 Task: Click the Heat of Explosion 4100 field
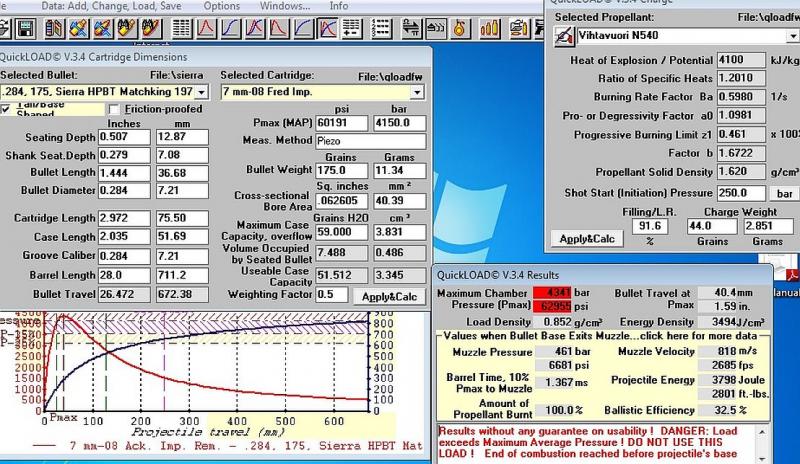pyautogui.click(x=741, y=60)
